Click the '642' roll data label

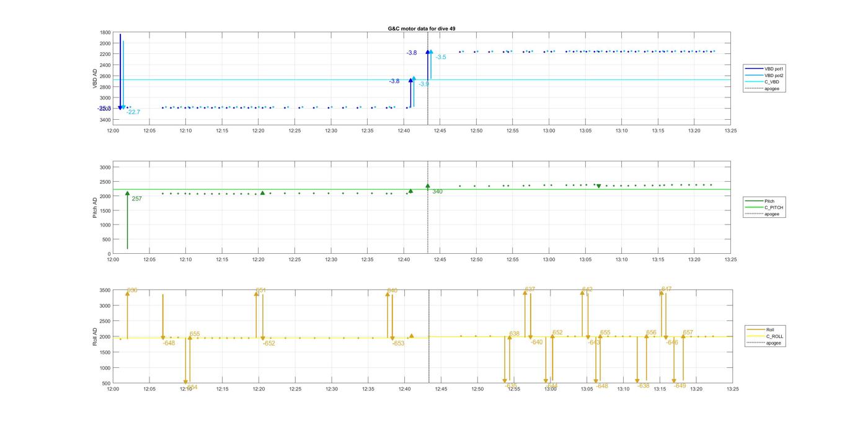click(588, 290)
